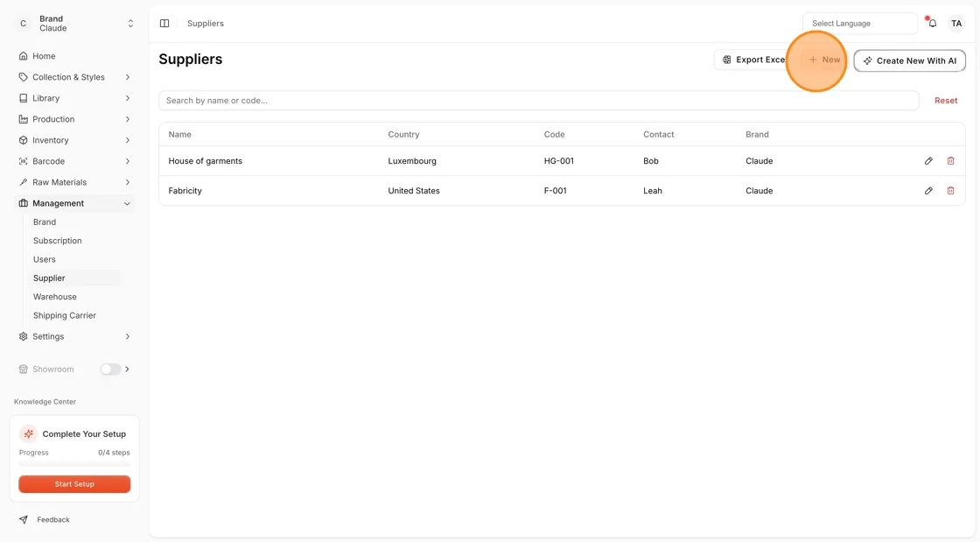This screenshot has width=980, height=542.
Task: Click the Production chart icon
Action: pos(23,119)
